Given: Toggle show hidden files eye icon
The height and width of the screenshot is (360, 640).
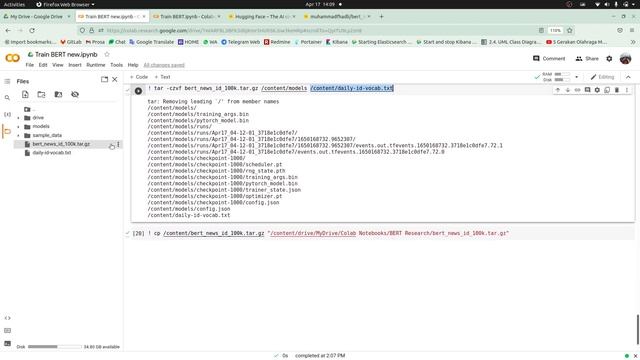Looking at the screenshot, I should coord(75,94).
